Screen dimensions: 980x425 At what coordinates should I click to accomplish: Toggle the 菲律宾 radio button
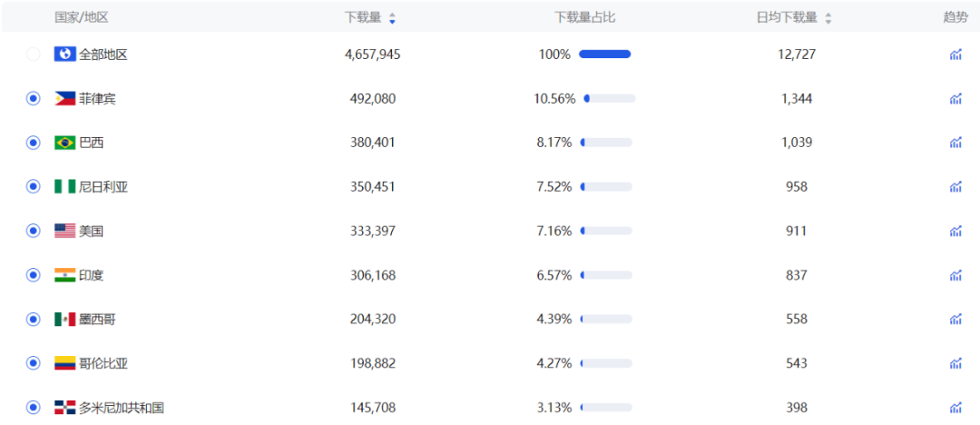point(34,98)
